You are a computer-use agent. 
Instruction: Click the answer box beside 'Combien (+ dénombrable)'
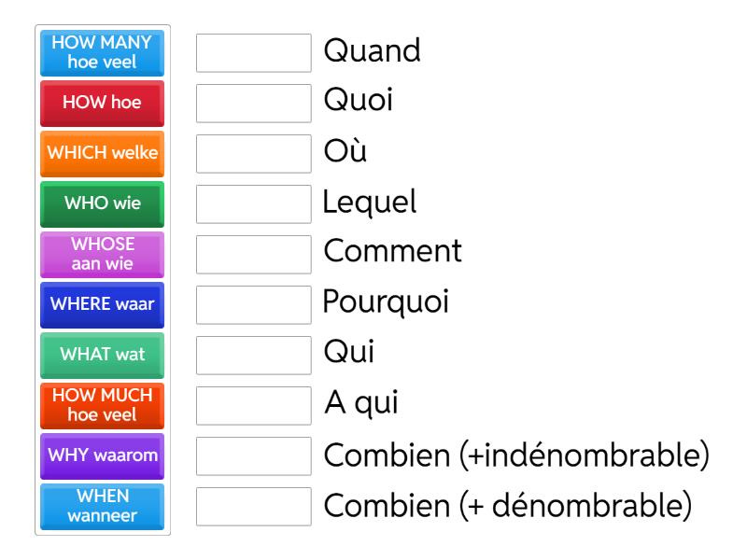pyautogui.click(x=253, y=506)
